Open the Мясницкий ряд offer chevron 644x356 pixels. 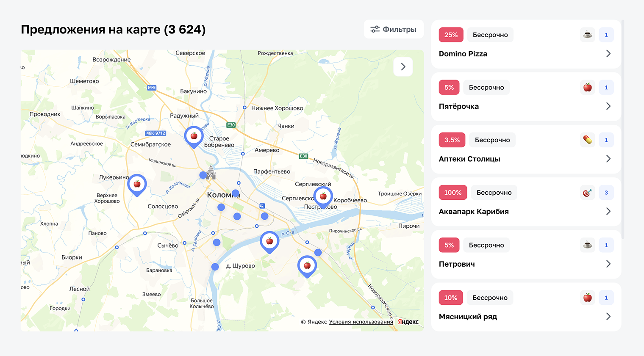pos(608,316)
